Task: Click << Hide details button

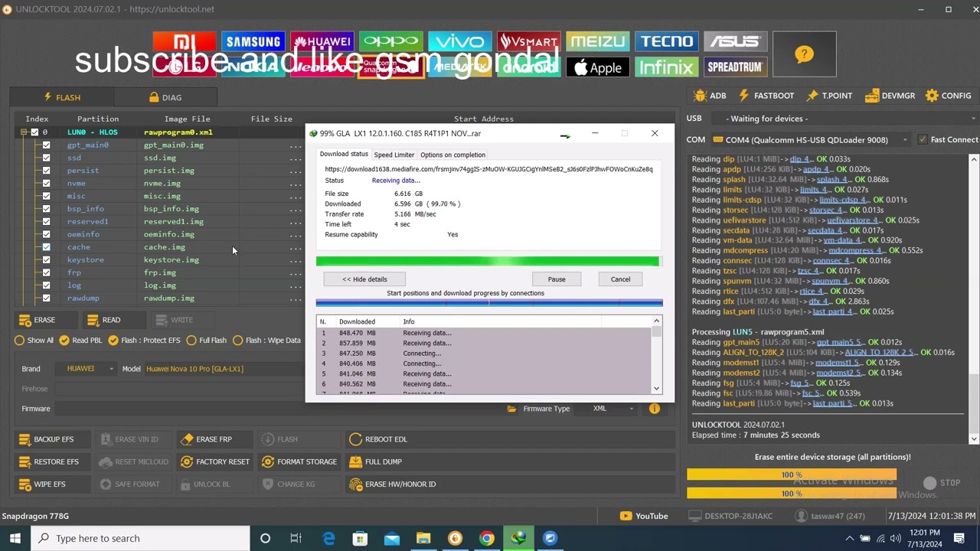Action: point(364,279)
